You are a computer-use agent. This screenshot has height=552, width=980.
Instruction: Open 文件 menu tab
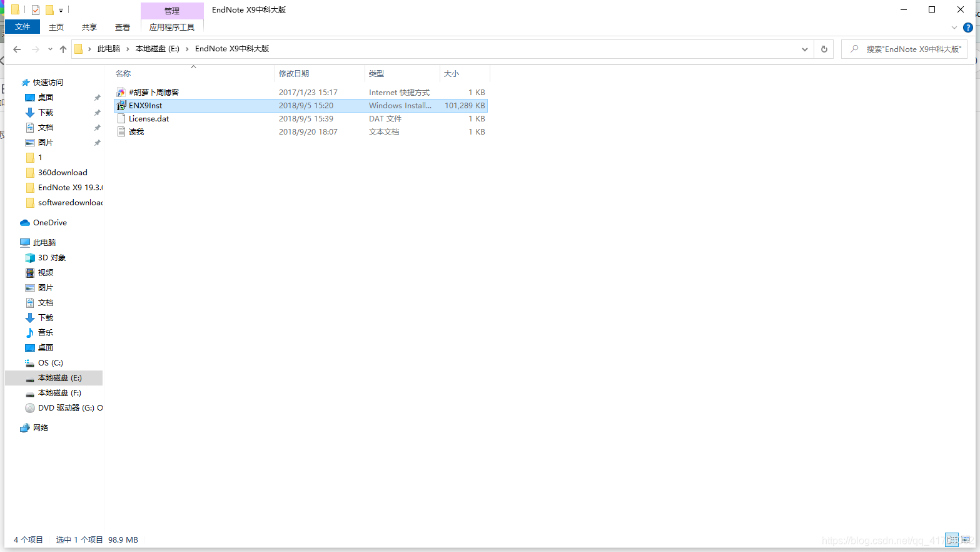pos(23,27)
